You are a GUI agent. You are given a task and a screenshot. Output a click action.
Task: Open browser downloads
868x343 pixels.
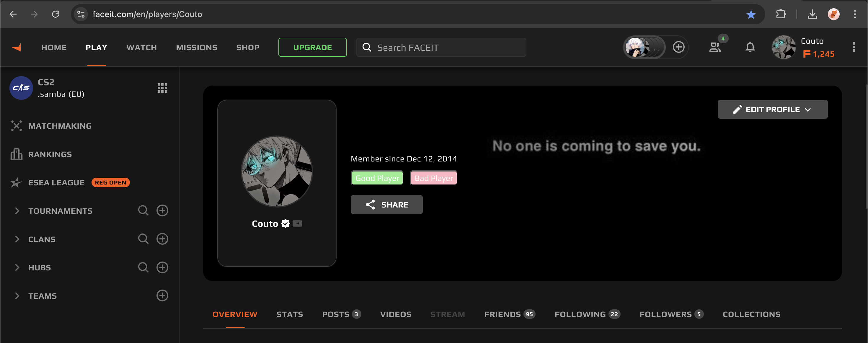coord(812,14)
